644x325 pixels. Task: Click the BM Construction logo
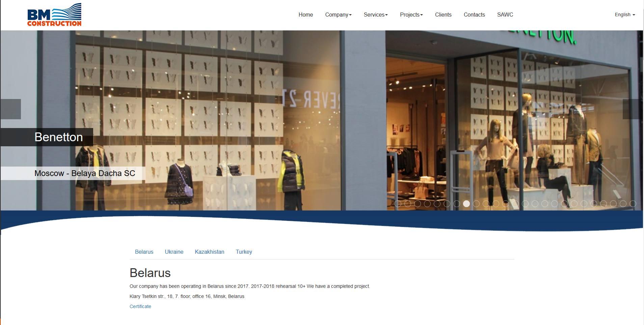pyautogui.click(x=54, y=15)
